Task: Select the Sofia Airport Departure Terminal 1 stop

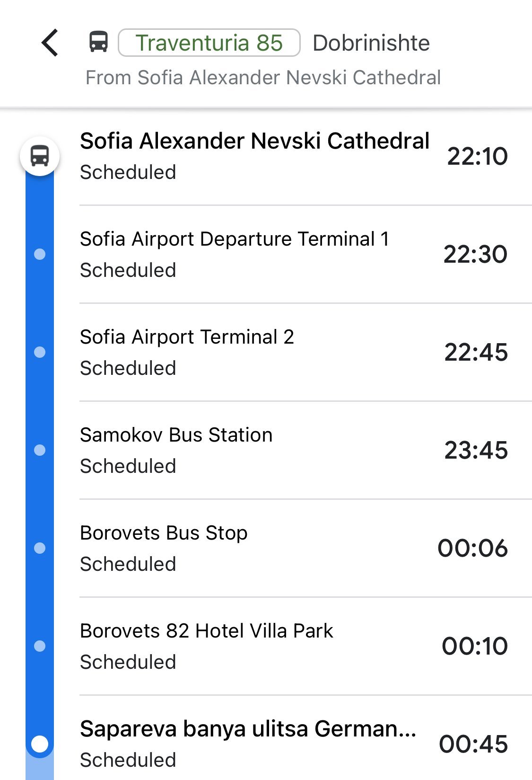Action: coord(235,239)
